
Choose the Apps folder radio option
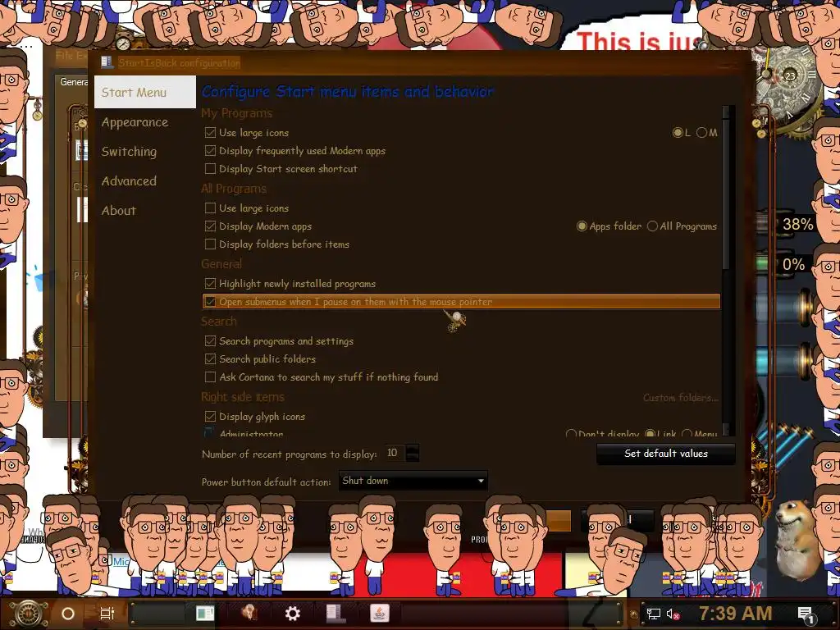tap(582, 226)
